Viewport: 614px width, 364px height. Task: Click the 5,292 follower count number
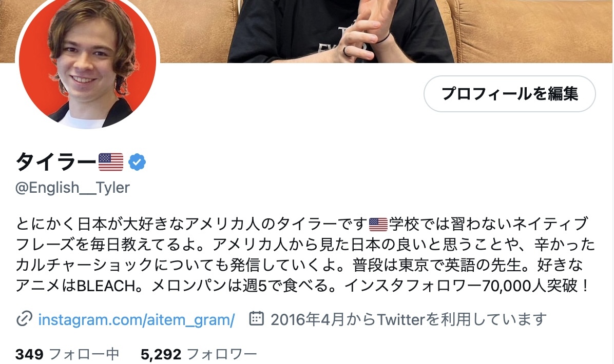(x=161, y=354)
